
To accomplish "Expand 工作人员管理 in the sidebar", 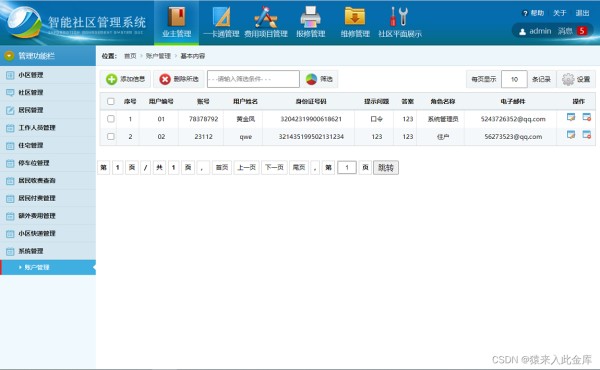I will [48, 128].
